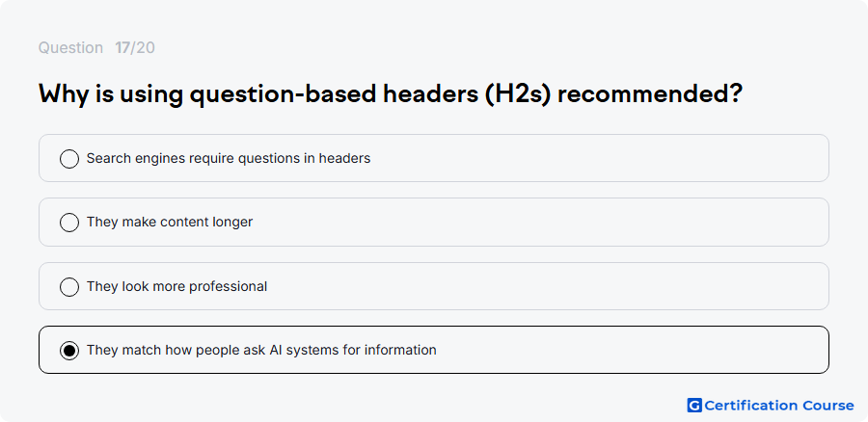This screenshot has width=868, height=422.
Task: Click blank space in 'content longer' answer card
Action: click(540, 222)
